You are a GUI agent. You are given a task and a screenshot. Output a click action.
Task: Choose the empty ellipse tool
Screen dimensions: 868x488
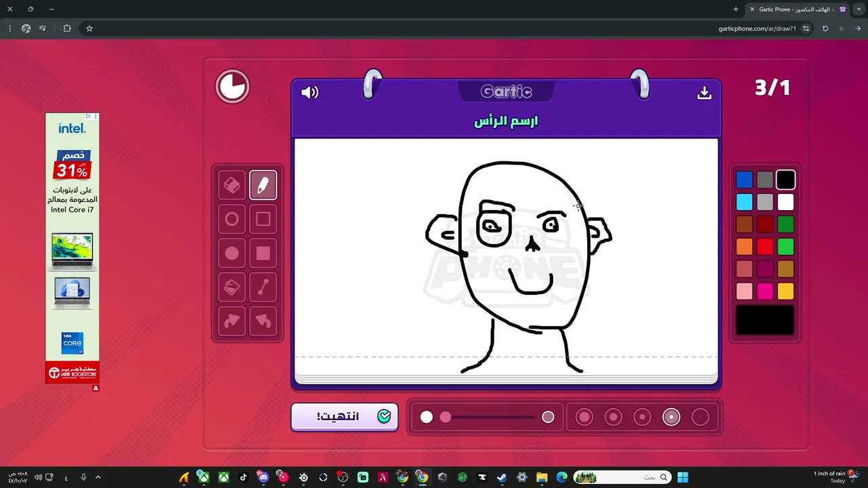coord(232,219)
